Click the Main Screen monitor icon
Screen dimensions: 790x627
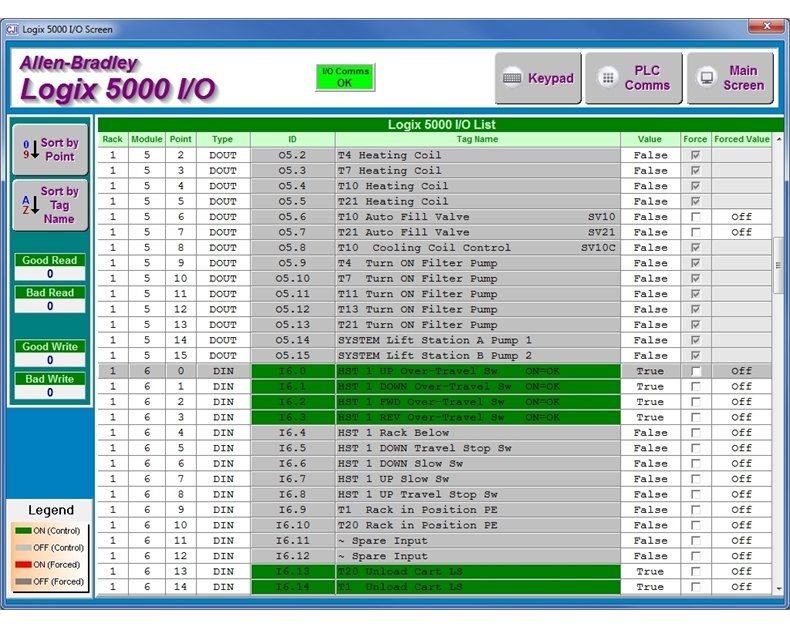pyautogui.click(x=706, y=78)
